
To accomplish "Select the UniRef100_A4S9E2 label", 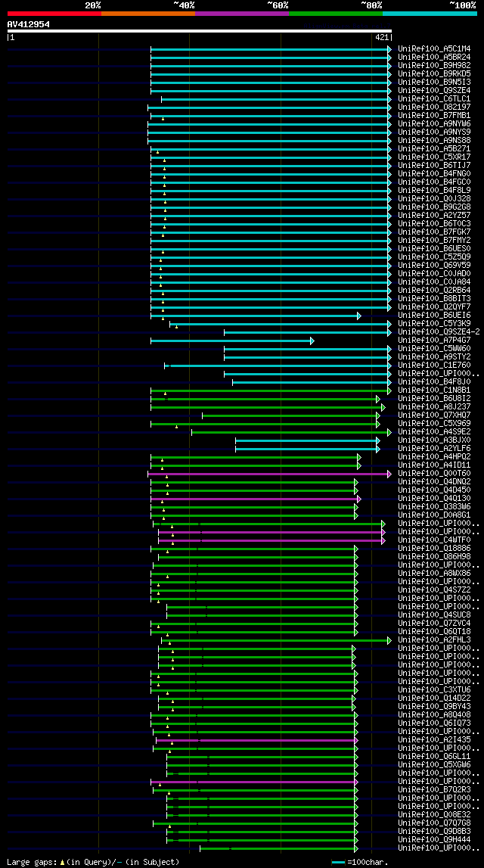I will (434, 431).
